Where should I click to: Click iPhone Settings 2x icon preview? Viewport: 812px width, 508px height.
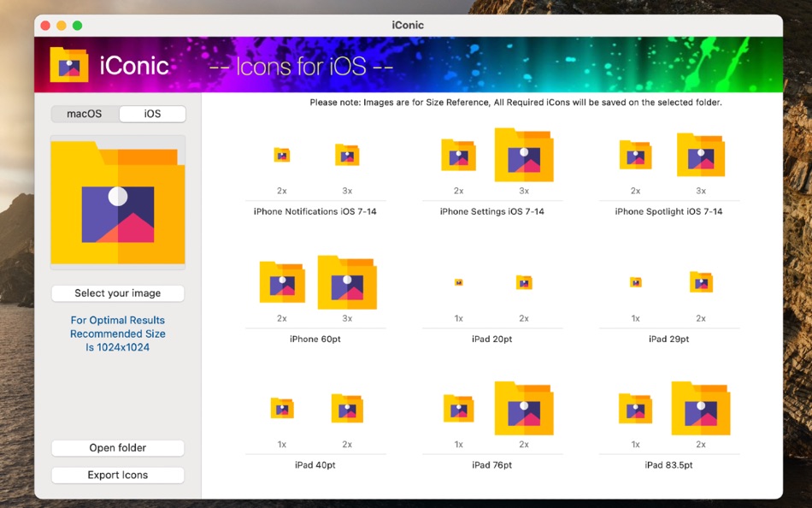[458, 155]
